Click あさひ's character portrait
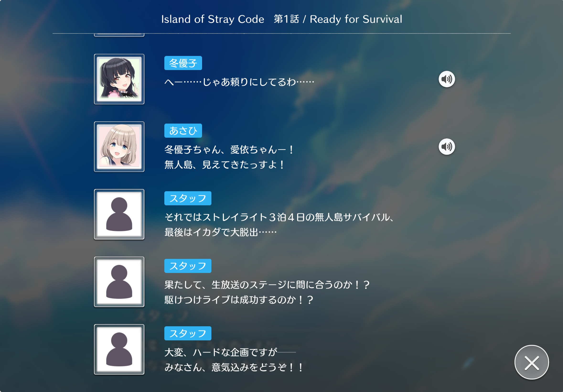563x392 pixels. [119, 147]
